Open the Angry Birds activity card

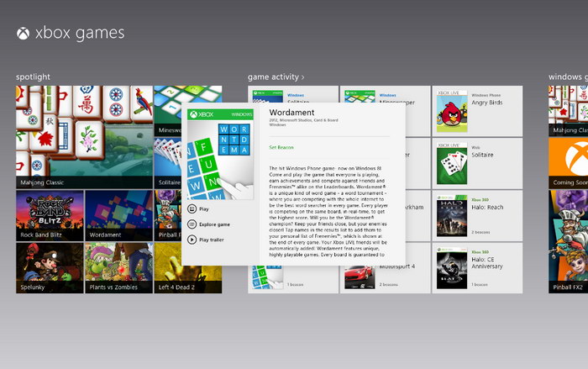[477, 111]
